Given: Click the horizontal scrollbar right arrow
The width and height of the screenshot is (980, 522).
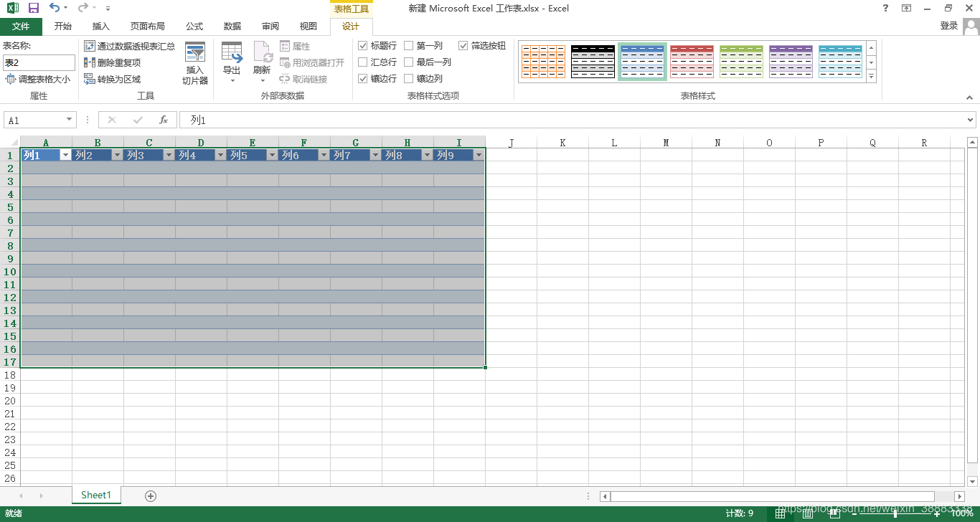Looking at the screenshot, I should coord(959,496).
